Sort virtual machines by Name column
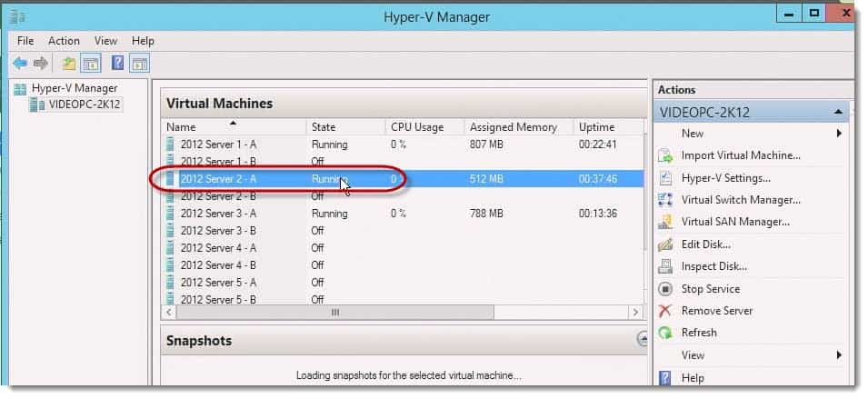The height and width of the screenshot is (399, 868). tap(233, 127)
